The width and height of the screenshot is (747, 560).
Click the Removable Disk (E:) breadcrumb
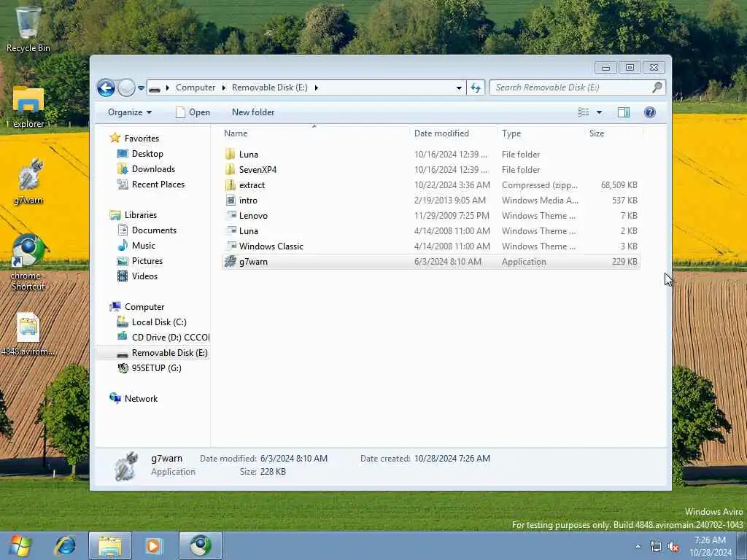tap(270, 87)
